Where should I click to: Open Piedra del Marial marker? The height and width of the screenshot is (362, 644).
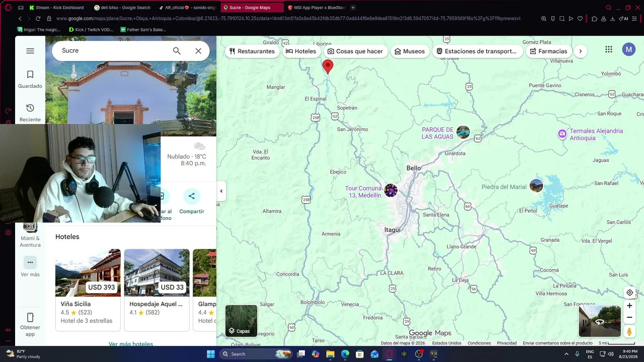[536, 186]
